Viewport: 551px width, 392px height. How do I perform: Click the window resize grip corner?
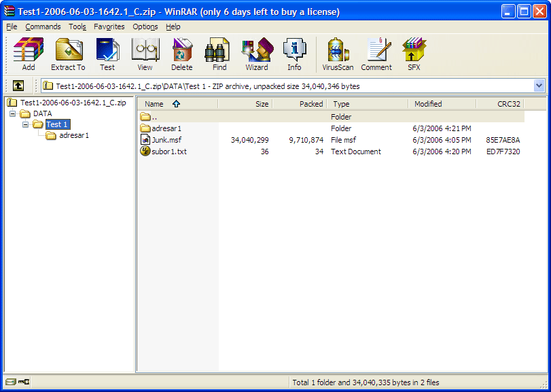543,384
